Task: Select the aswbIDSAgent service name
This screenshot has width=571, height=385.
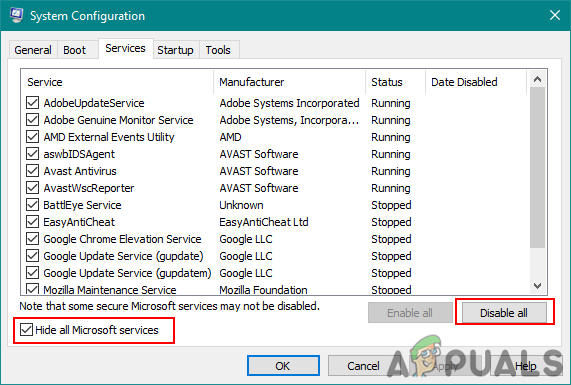Action: (79, 154)
